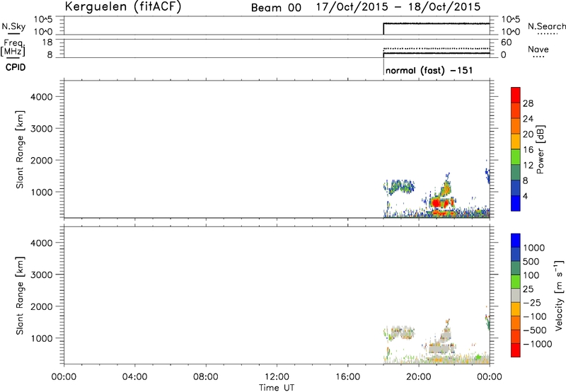Click the '18' tick label of the frequency axis
Viewport: 566px width, 392px height.
(48, 42)
